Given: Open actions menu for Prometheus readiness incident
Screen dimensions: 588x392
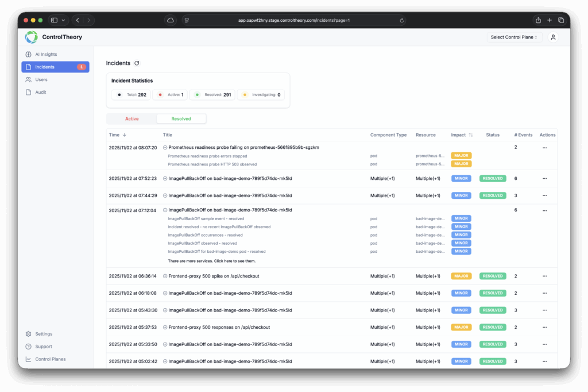Looking at the screenshot, I should 544,148.
